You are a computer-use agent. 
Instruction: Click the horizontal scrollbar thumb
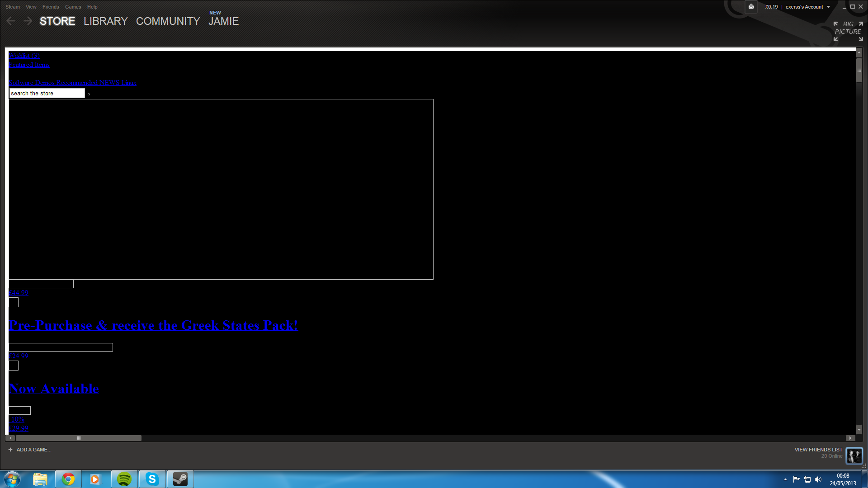pyautogui.click(x=79, y=438)
